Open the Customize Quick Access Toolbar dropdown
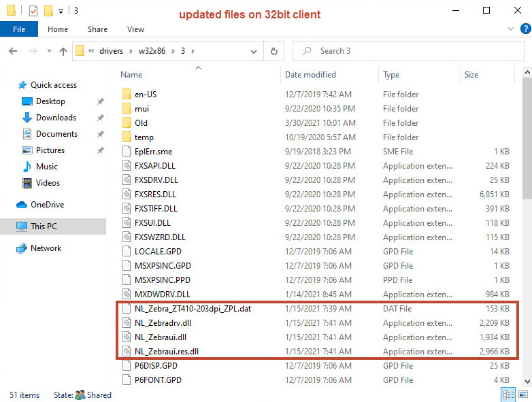The width and height of the screenshot is (532, 402). (x=61, y=11)
